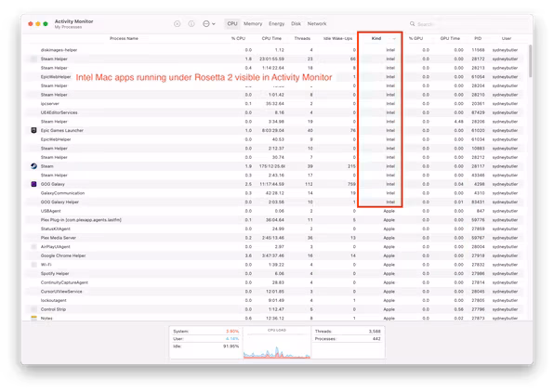The height and width of the screenshot is (392, 554).
Task: Select the Notes process name
Action: tap(46, 319)
